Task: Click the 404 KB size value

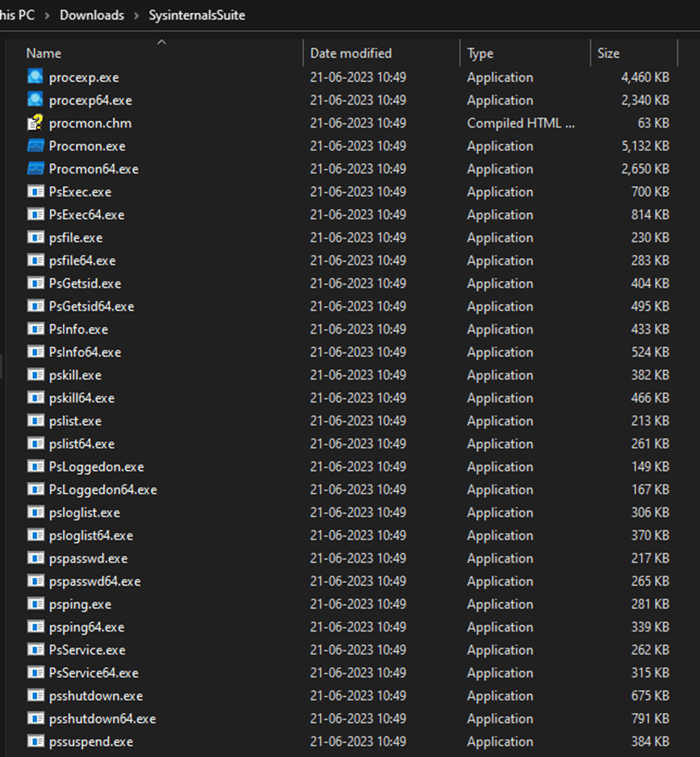Action: pos(650,283)
